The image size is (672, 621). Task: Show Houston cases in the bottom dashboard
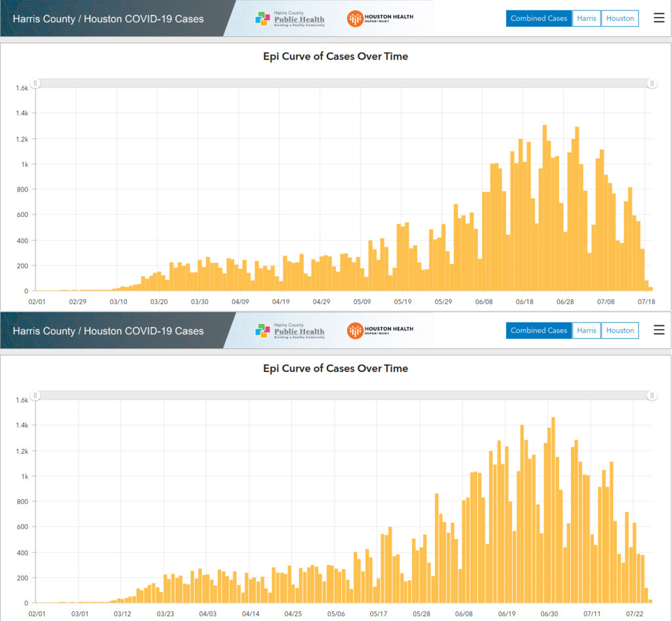pyautogui.click(x=620, y=331)
